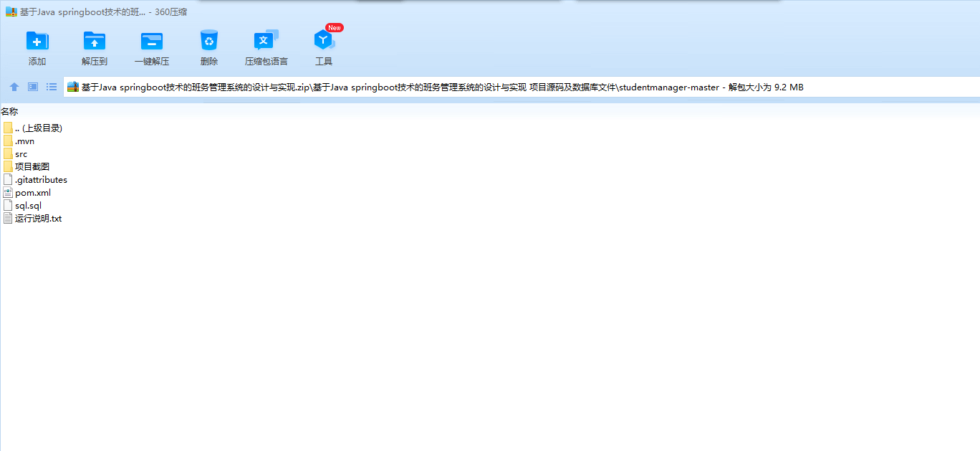This screenshot has height=451, width=980.
Task: Click the archive path address field
Action: 522,87
